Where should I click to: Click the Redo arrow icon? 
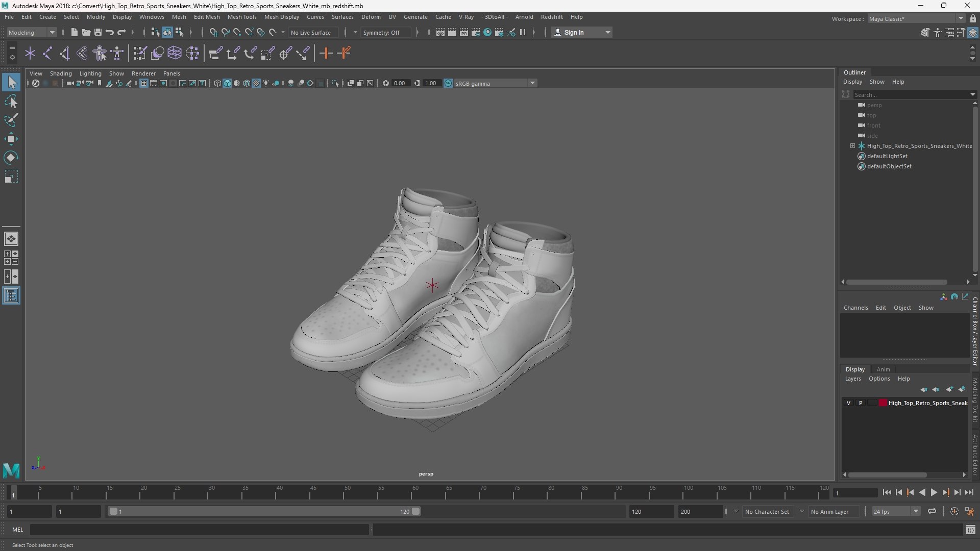(x=121, y=32)
